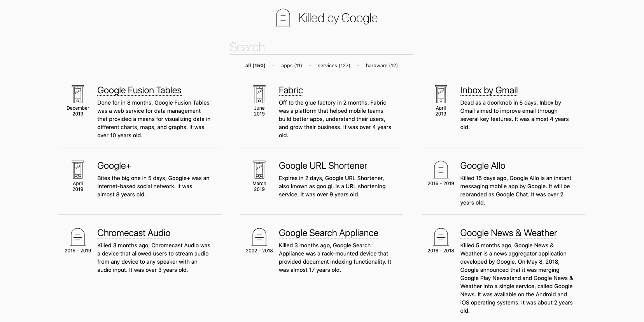
Task: Open the Inbox by Gmail title link
Action: (489, 90)
